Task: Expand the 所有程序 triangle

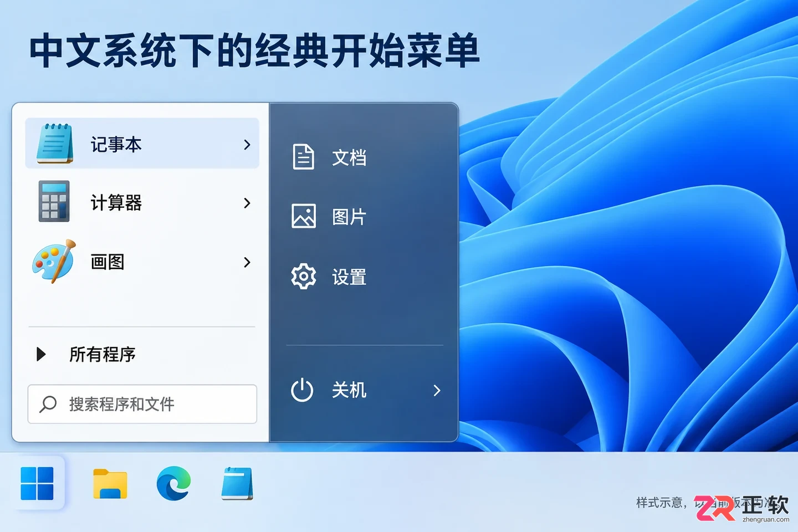Action: (41, 354)
